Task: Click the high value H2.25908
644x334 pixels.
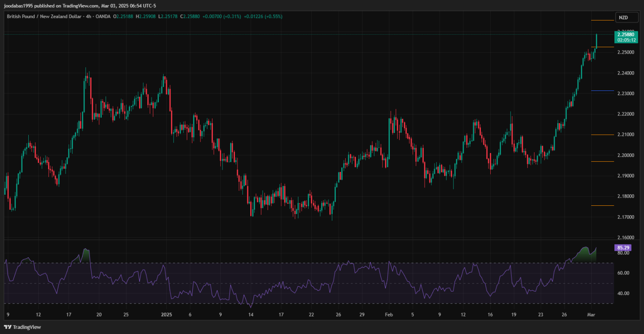Action: pos(146,16)
